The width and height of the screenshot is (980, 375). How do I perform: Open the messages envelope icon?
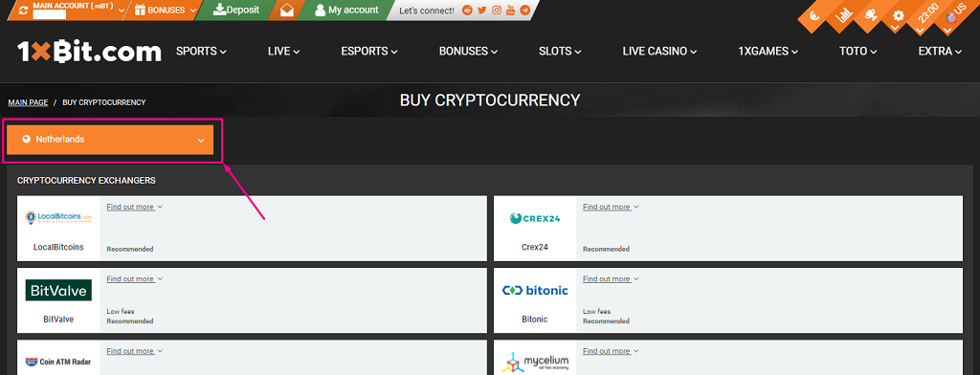tap(287, 10)
